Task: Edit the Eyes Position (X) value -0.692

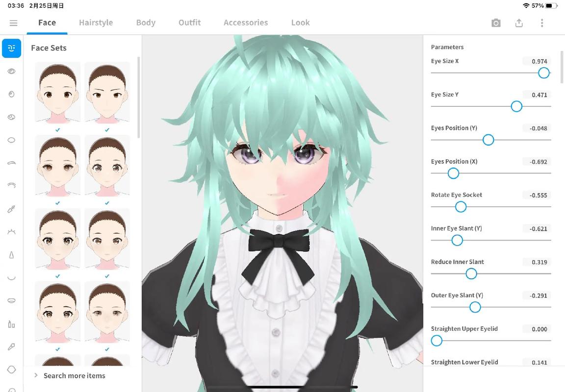Action: tap(537, 162)
